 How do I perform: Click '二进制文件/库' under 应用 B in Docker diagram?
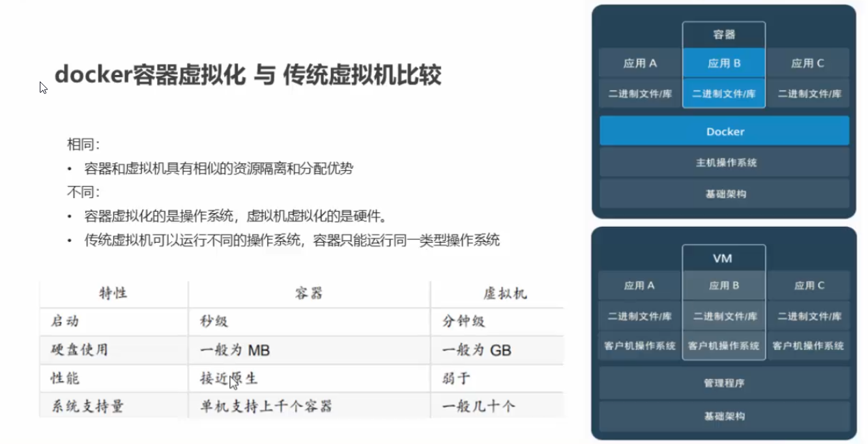(724, 93)
